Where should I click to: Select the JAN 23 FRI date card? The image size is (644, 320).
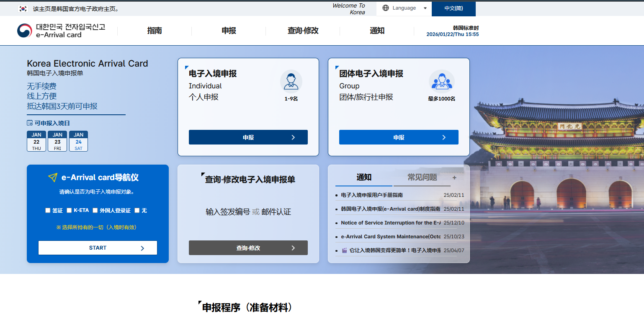[x=57, y=141]
